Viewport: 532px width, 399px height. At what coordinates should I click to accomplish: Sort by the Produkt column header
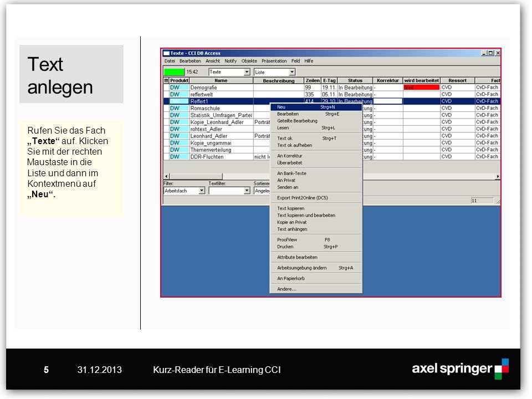pyautogui.click(x=179, y=80)
